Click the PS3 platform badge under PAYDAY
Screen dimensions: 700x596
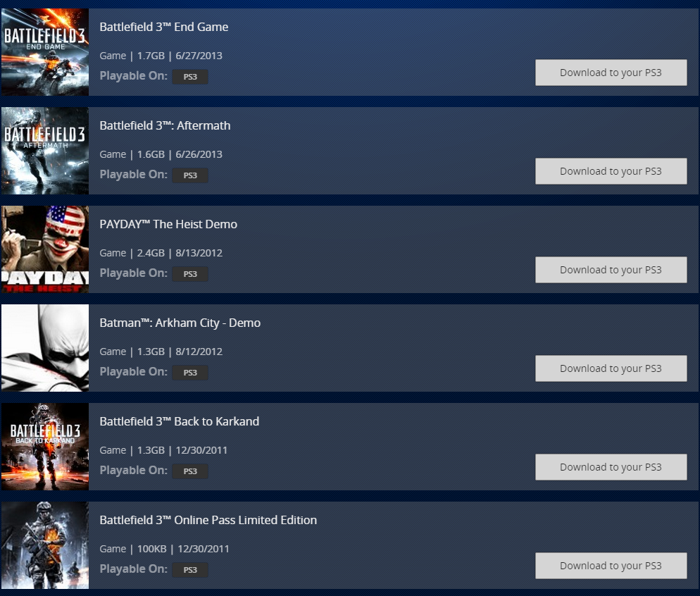(x=190, y=274)
